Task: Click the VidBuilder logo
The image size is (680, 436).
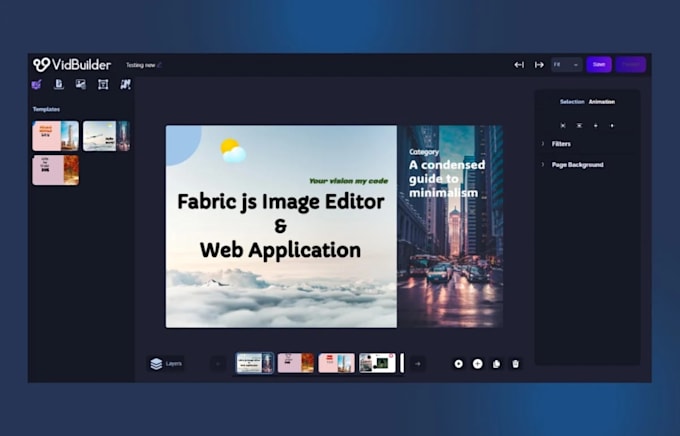Action: tap(72, 65)
